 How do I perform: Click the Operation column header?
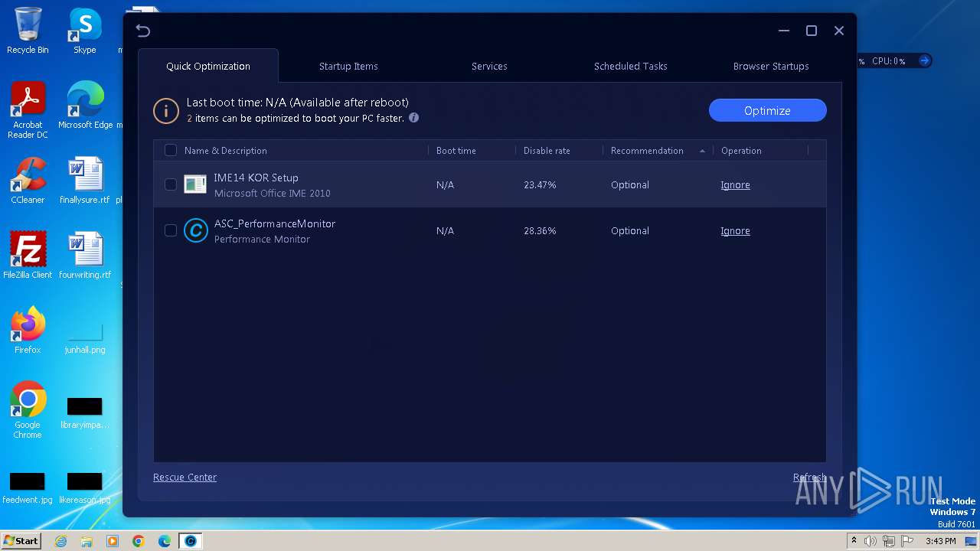(741, 151)
